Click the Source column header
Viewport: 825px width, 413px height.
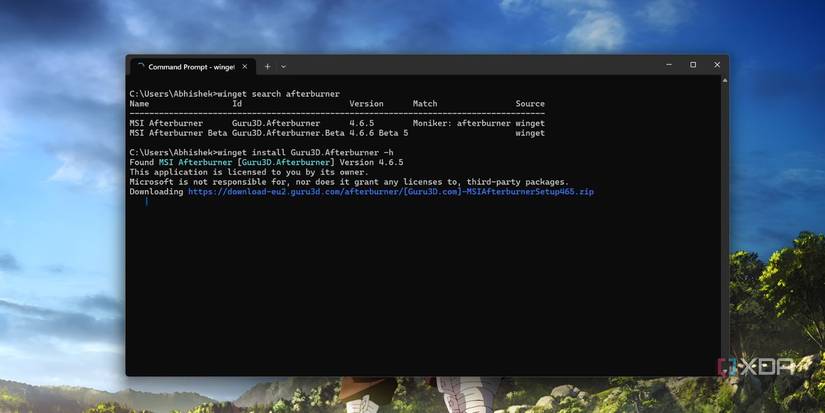coord(530,104)
